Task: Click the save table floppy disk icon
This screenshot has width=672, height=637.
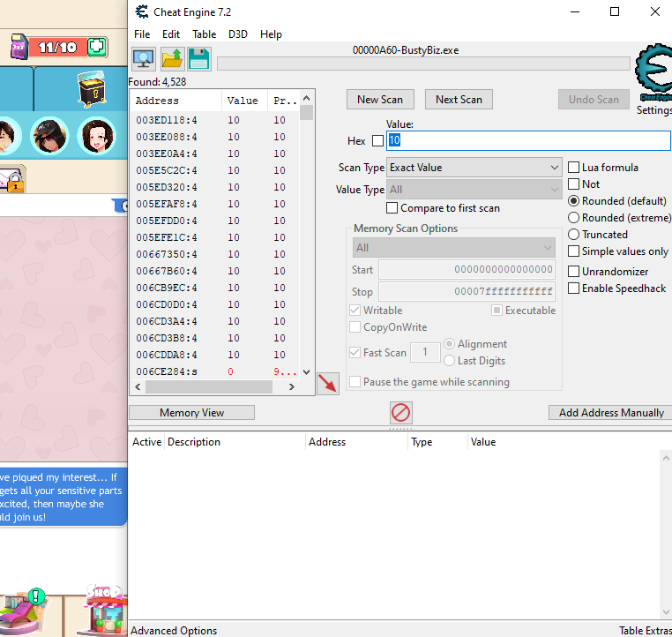Action: pyautogui.click(x=198, y=59)
